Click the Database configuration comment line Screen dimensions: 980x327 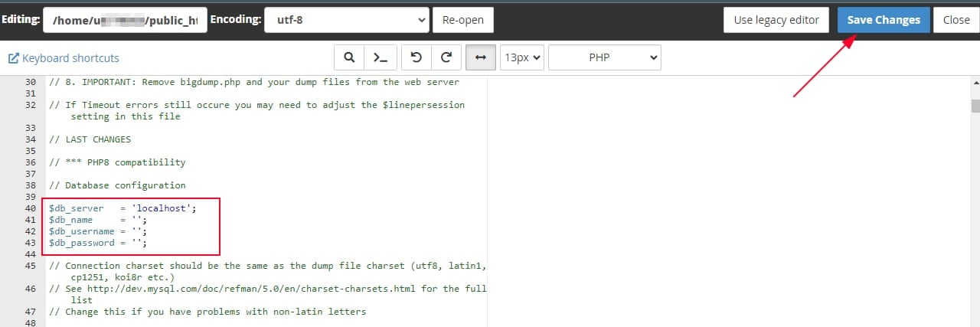(x=117, y=185)
